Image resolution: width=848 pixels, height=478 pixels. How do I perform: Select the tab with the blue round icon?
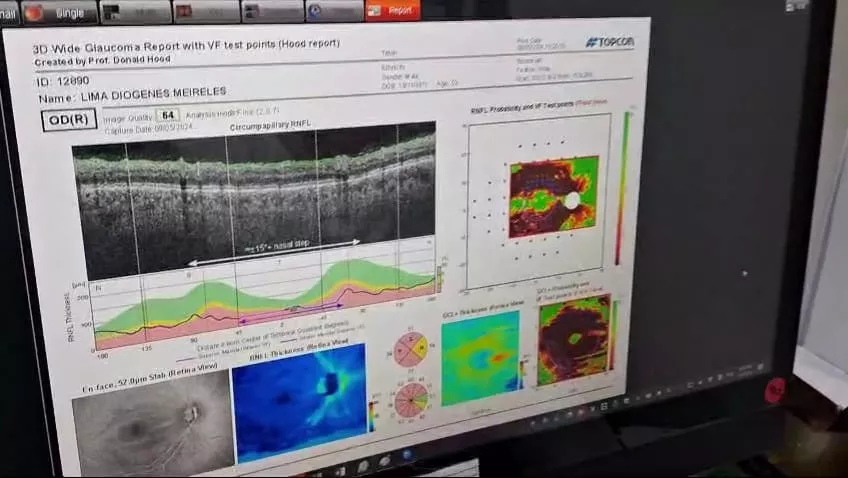point(334,11)
